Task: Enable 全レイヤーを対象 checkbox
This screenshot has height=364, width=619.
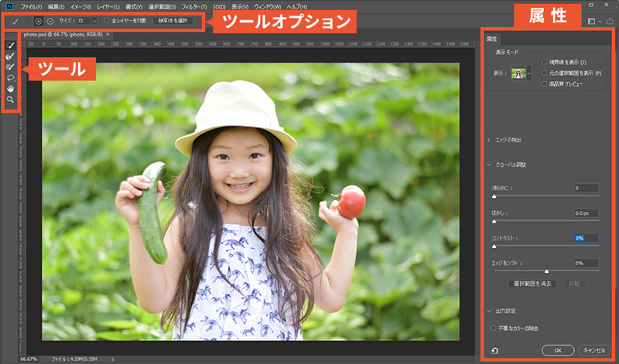Action: [106, 21]
